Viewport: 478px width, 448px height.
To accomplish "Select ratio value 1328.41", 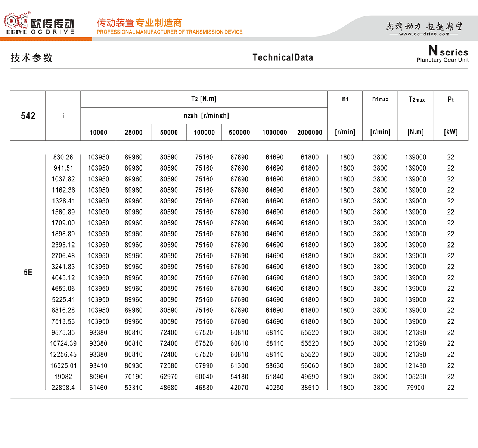I will [x=63, y=201].
